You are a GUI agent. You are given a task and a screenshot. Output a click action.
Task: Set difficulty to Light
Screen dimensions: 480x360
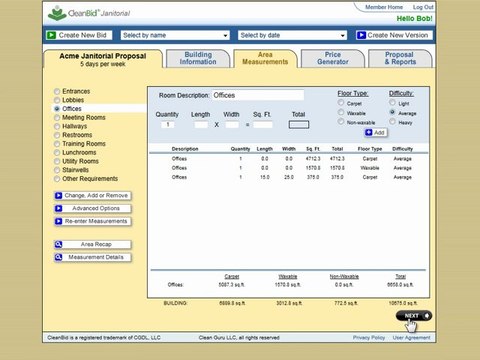click(392, 103)
